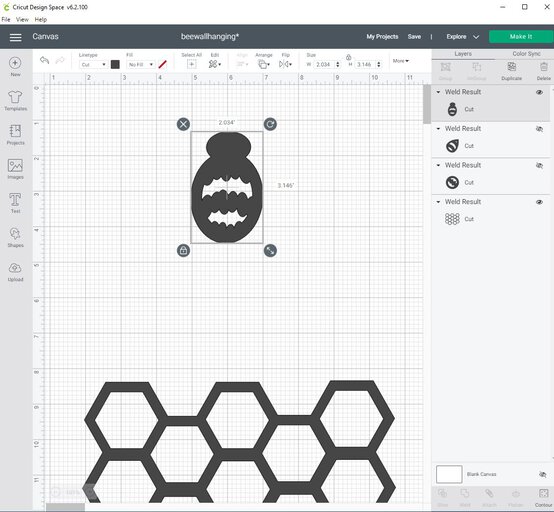Click the linetype color swatch
The image size is (554, 512).
(115, 64)
